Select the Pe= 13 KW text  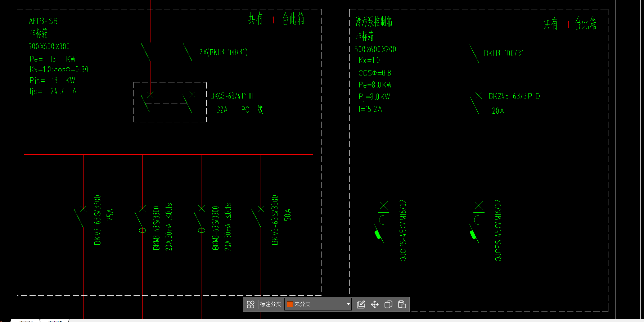[x=53, y=59]
